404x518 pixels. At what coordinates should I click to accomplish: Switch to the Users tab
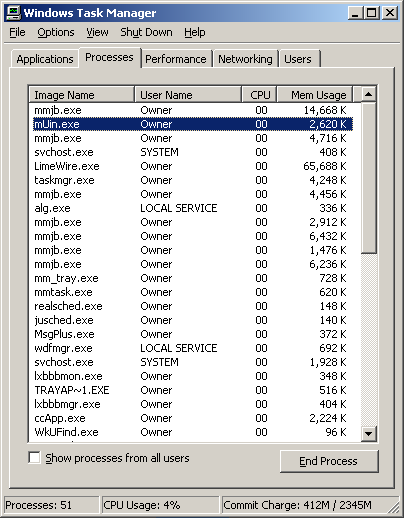(298, 59)
